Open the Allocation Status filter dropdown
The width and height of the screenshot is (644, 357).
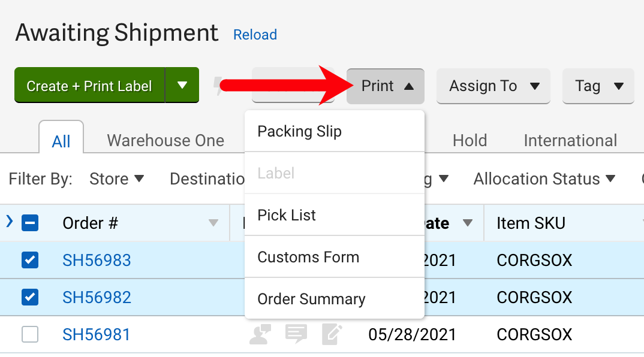tap(543, 179)
